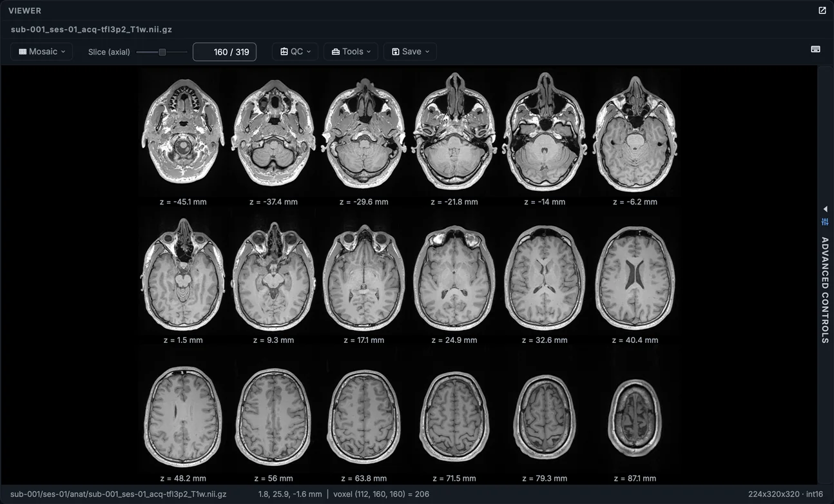Click the axial slice slider
Screen dimensions: 834x504
(x=162, y=52)
